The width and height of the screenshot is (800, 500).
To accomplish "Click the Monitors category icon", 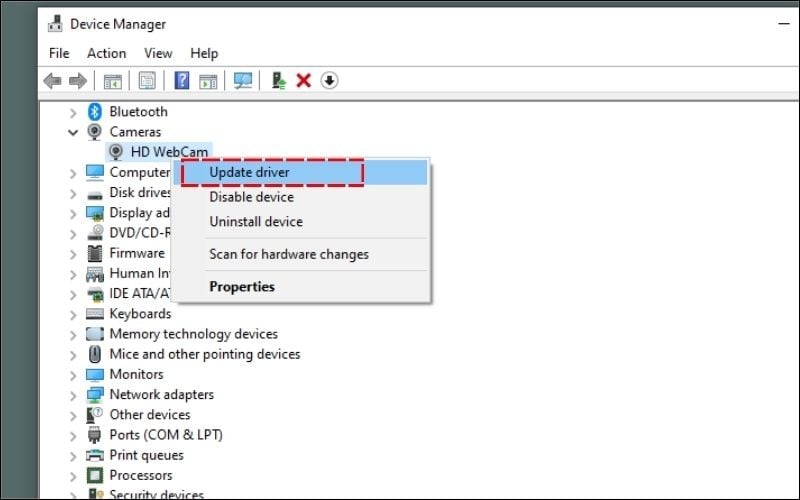I will point(95,374).
